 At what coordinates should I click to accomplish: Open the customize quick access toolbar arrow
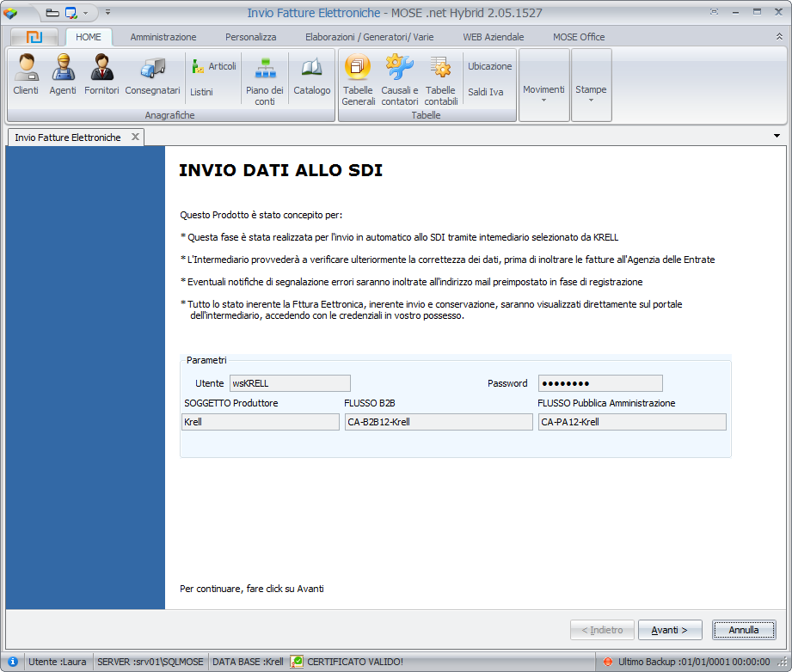click(107, 12)
